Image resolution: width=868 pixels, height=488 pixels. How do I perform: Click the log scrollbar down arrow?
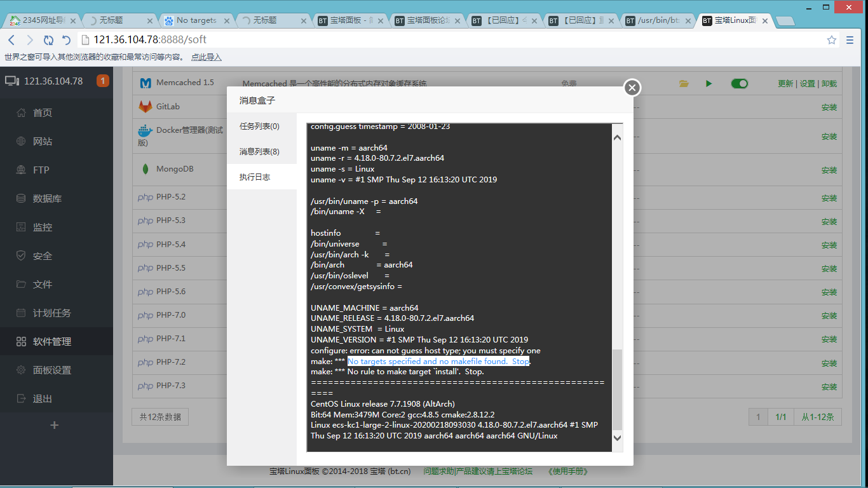[x=617, y=438]
